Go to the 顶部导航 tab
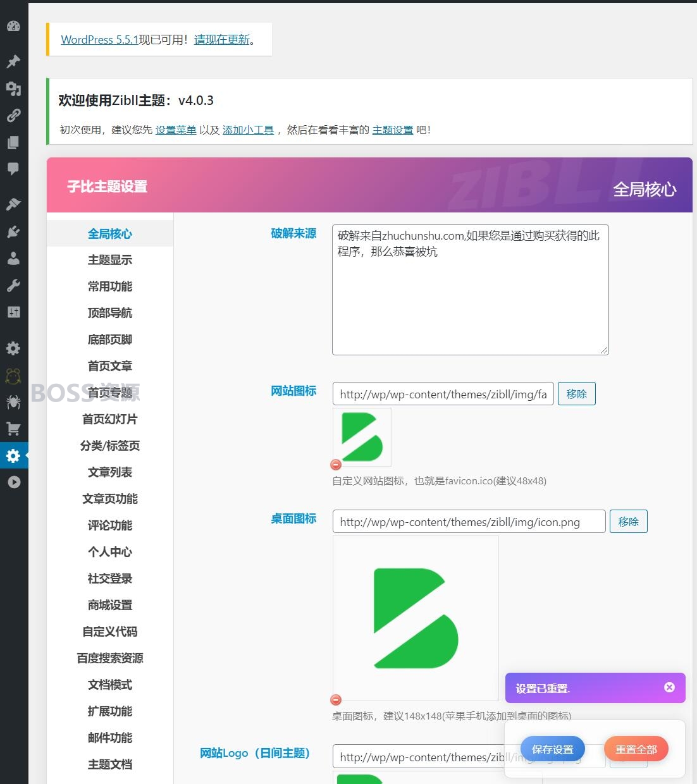Screen dimensions: 697x784 click(x=110, y=313)
